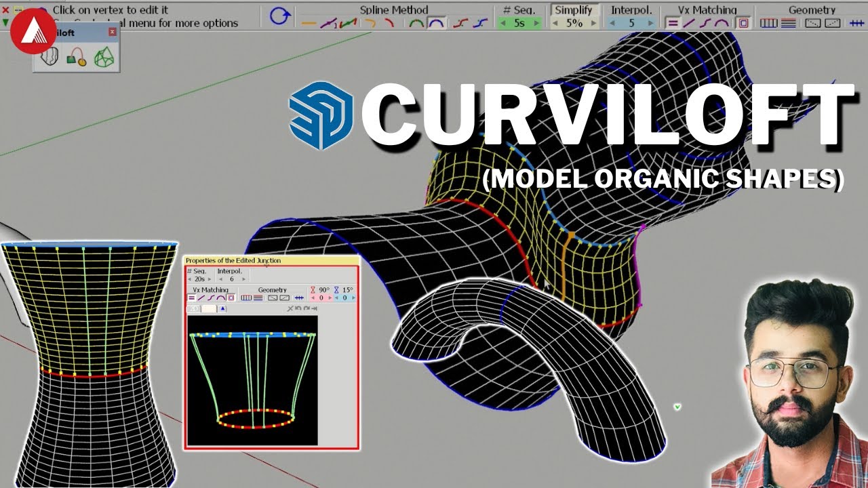This screenshot has width=868, height=488.
Task: Click blue triple-cross icon in Properties panel
Action: tap(299, 298)
